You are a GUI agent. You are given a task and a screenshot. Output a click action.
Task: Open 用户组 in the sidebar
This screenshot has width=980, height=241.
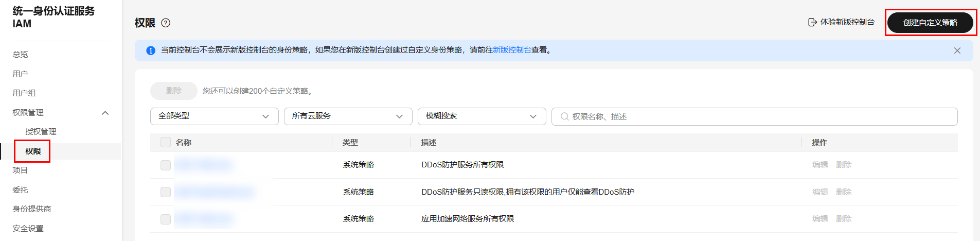coord(24,93)
